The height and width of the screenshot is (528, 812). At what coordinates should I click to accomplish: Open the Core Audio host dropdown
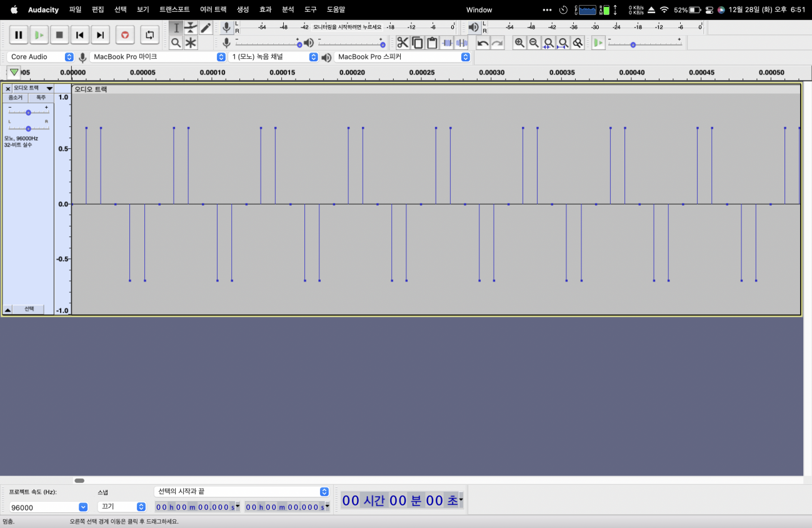(x=41, y=57)
